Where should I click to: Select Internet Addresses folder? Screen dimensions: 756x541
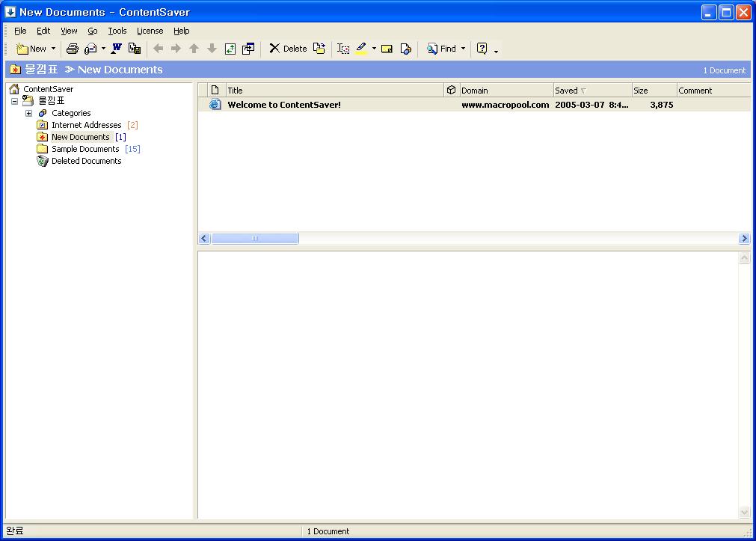86,125
